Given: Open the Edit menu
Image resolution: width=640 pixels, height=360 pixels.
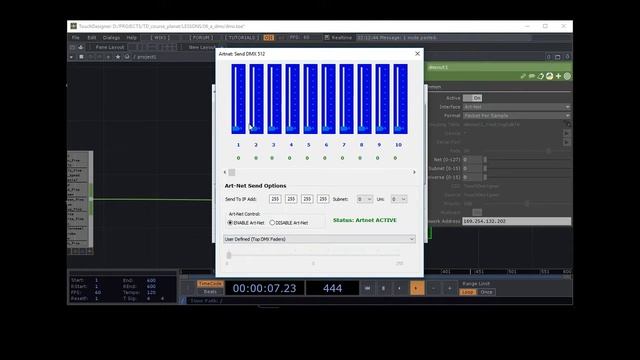Looking at the screenshot, I should [92, 38].
